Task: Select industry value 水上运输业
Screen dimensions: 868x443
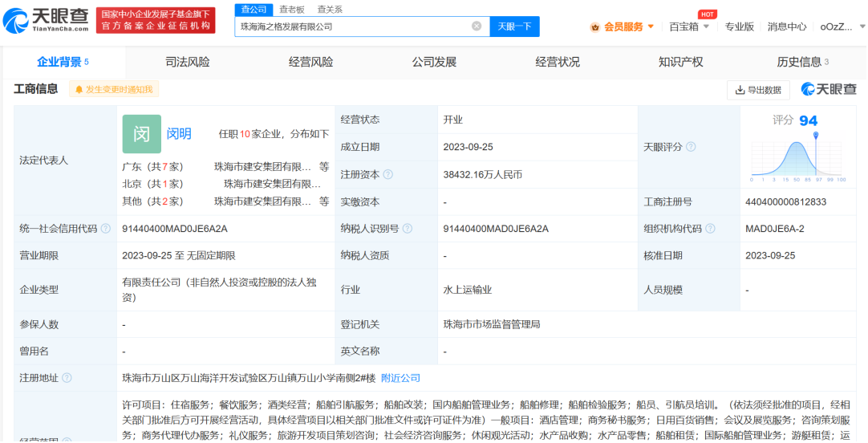Action: 468,290
